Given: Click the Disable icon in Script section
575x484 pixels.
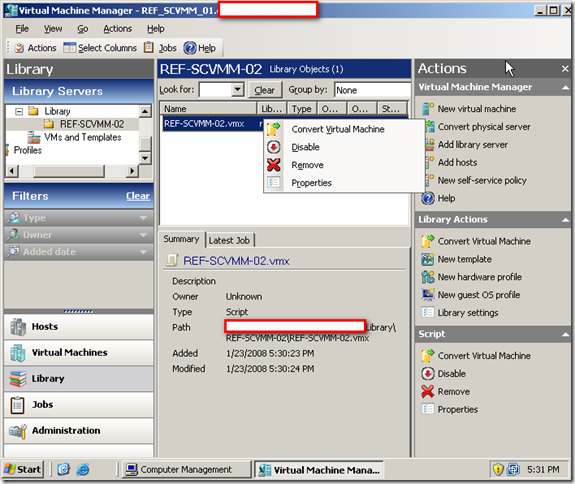Looking at the screenshot, I should tap(428, 374).
